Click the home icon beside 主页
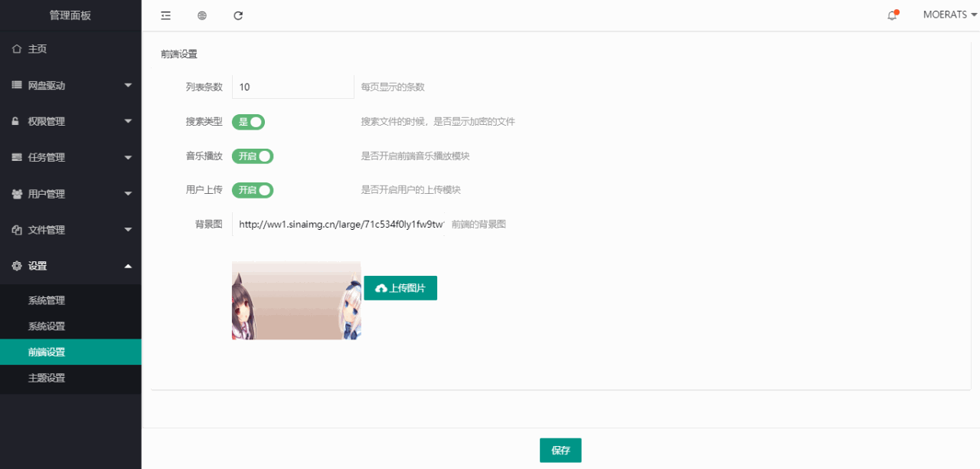Screen dimensions: 980x469 click(17, 49)
